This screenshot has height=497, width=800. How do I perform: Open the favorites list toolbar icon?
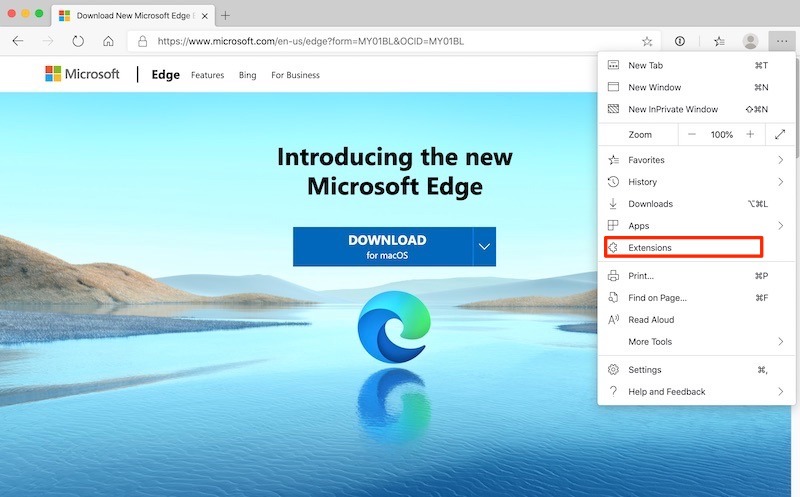(x=719, y=41)
